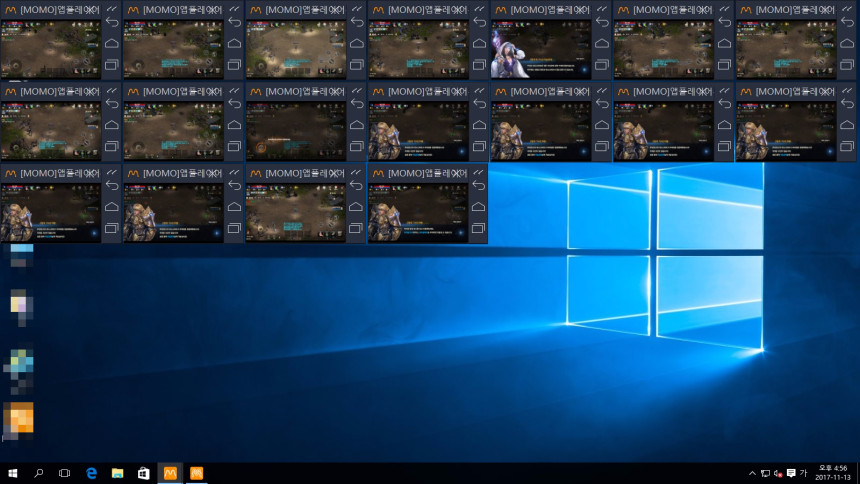Open Task View from the taskbar
The width and height of the screenshot is (860, 484).
65,473
